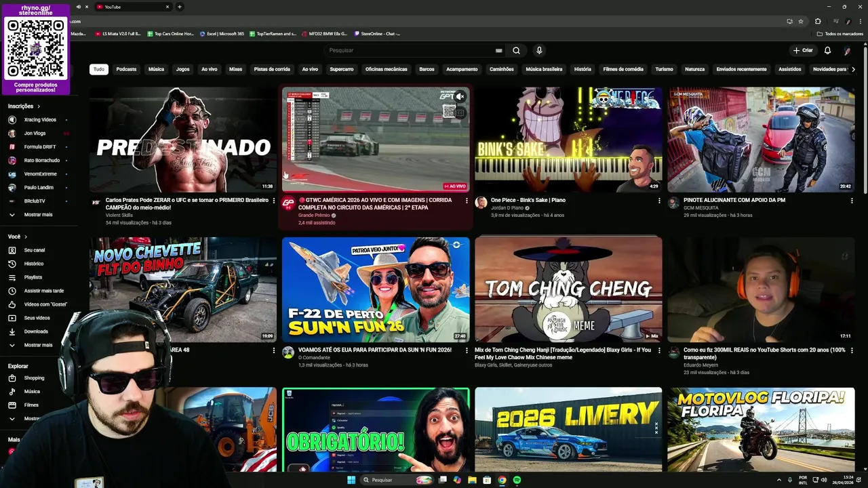Image resolution: width=868 pixels, height=488 pixels.
Task: Start voice search with the microphone icon
Action: (x=539, y=50)
